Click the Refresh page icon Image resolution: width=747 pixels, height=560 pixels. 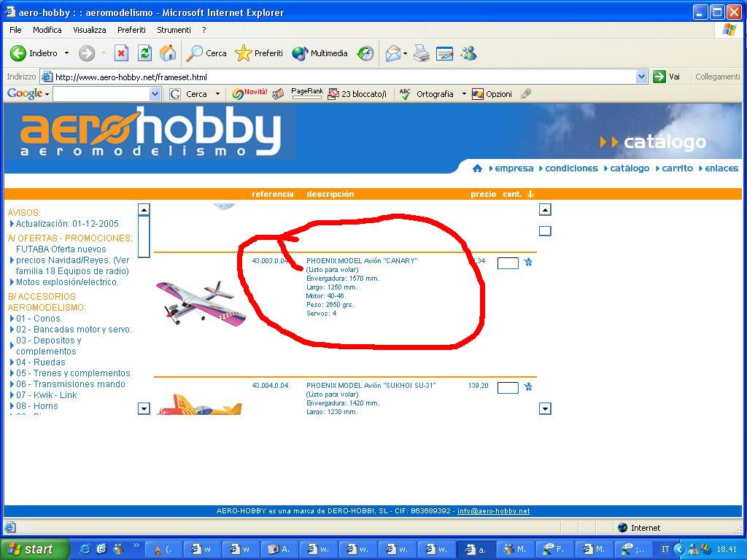[x=145, y=53]
